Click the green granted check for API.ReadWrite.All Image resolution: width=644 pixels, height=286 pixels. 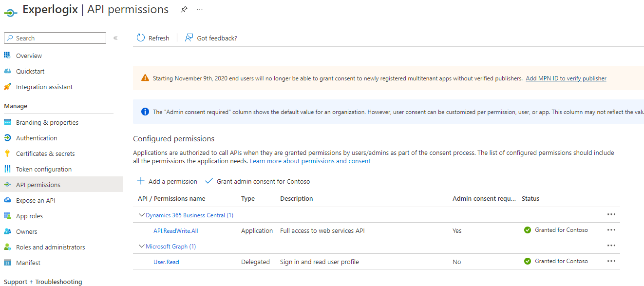[x=528, y=230]
